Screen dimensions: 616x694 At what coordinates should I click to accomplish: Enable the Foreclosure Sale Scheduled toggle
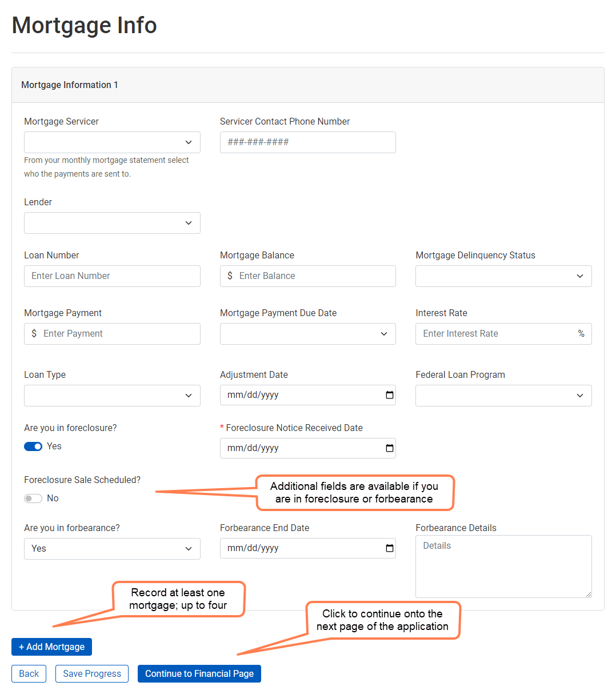point(33,498)
